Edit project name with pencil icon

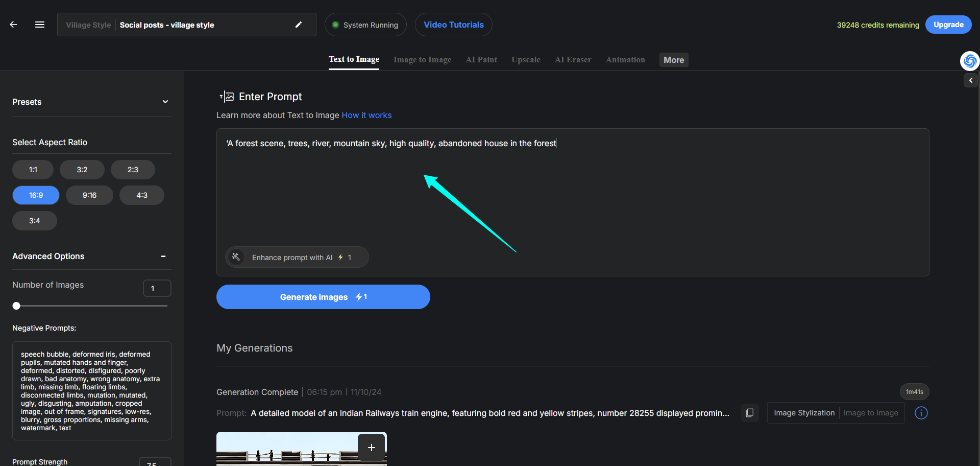[299, 25]
